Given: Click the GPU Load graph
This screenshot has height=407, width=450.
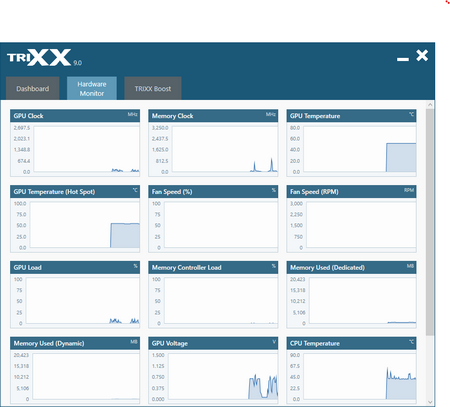Looking at the screenshot, I should [x=75, y=295].
